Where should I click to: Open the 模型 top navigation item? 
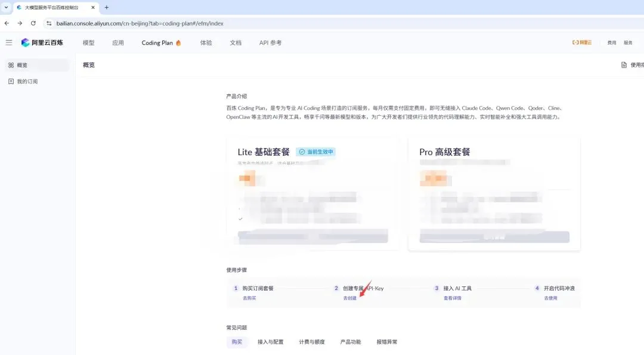coord(88,43)
